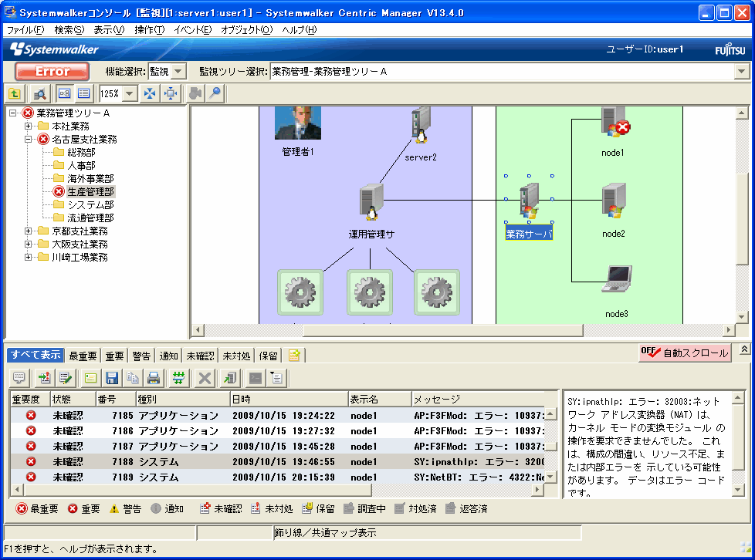
Task: Click the red Error status button
Action: point(52,72)
